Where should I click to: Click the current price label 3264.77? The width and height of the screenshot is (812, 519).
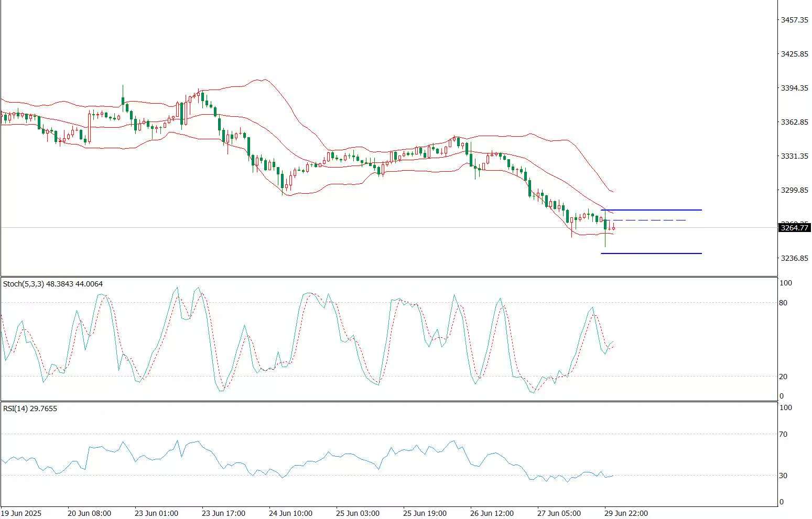tap(794, 228)
